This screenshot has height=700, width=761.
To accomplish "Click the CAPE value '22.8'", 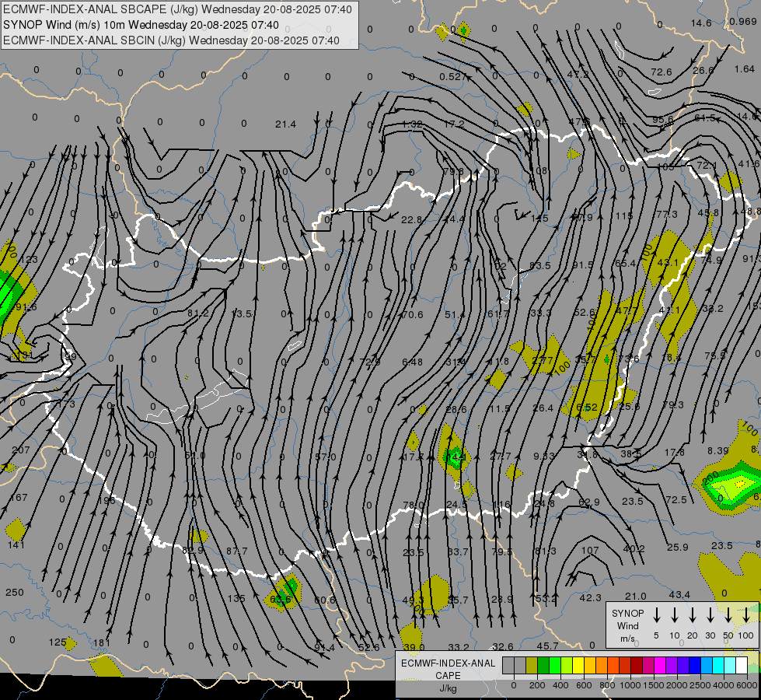I will [411, 220].
